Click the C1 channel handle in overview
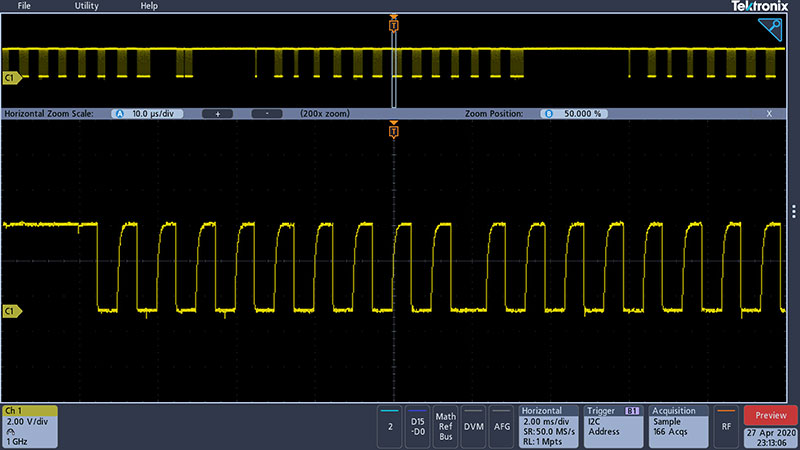The width and height of the screenshot is (800, 450). click(x=11, y=77)
